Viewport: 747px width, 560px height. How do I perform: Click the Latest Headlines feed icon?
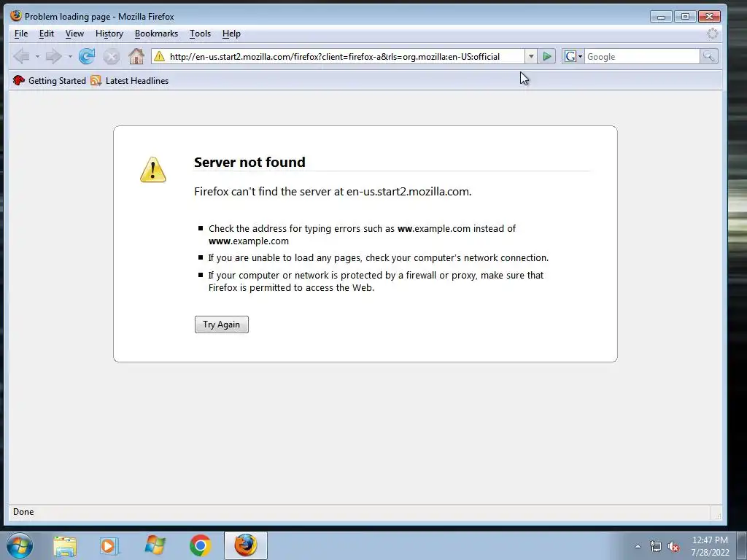(x=96, y=80)
